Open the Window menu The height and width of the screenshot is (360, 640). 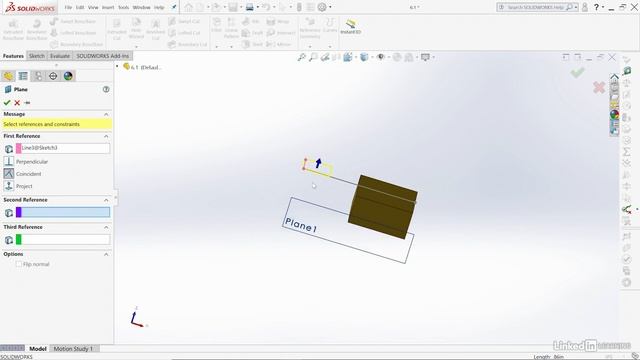click(x=142, y=7)
